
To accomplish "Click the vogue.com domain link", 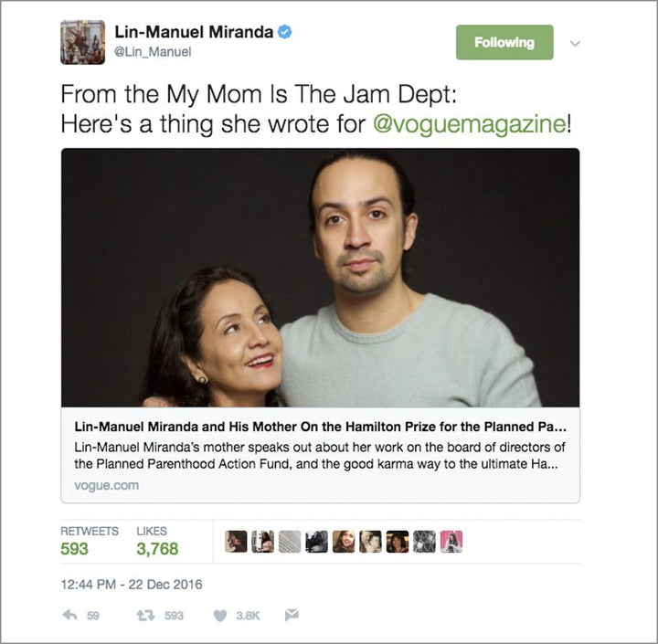I will (x=107, y=485).
